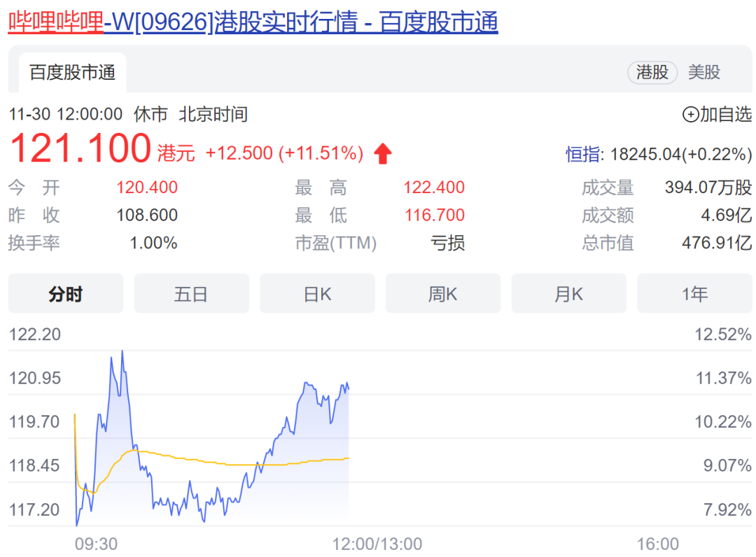The width and height of the screenshot is (756, 557).
Task: Click the 今开 value 120.400
Action: click(x=147, y=188)
